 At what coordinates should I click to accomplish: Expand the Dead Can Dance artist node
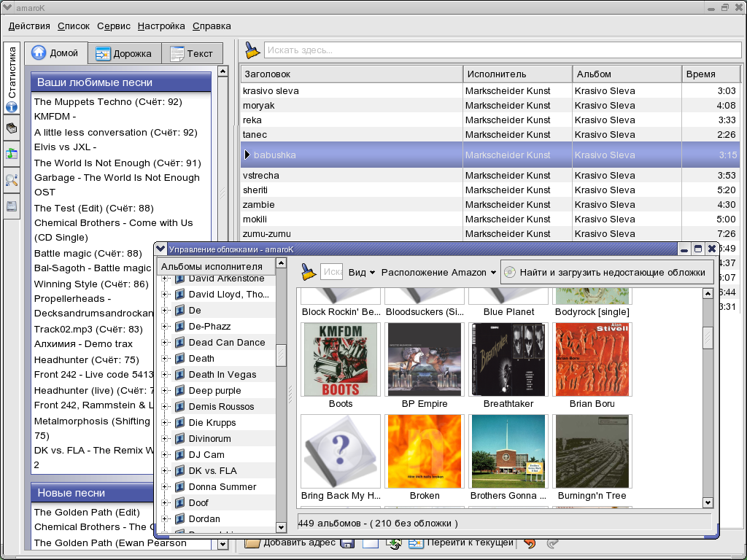(x=164, y=343)
